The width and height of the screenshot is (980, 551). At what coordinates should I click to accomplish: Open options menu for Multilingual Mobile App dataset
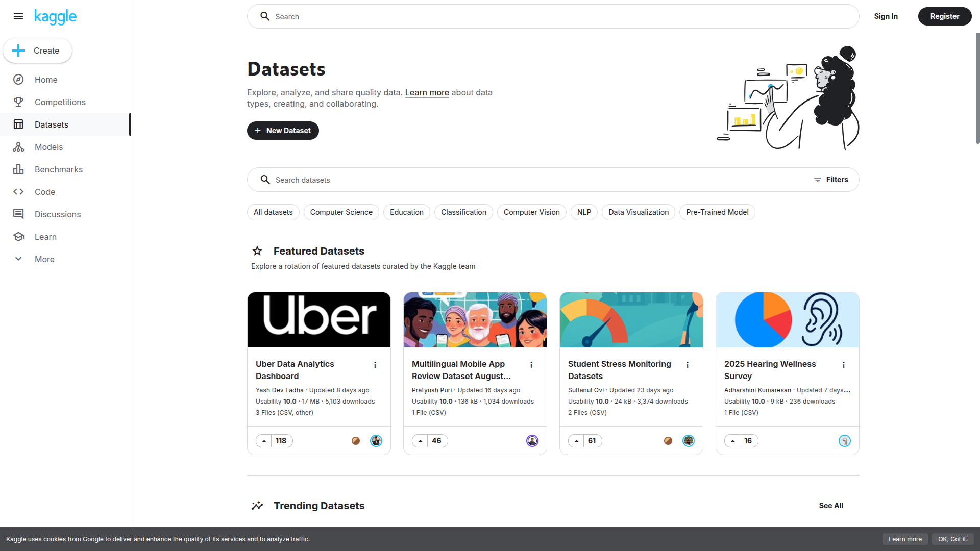531,365
